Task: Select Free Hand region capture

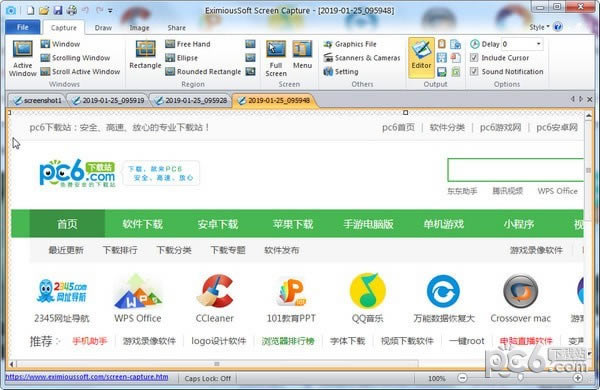Action: click(188, 44)
